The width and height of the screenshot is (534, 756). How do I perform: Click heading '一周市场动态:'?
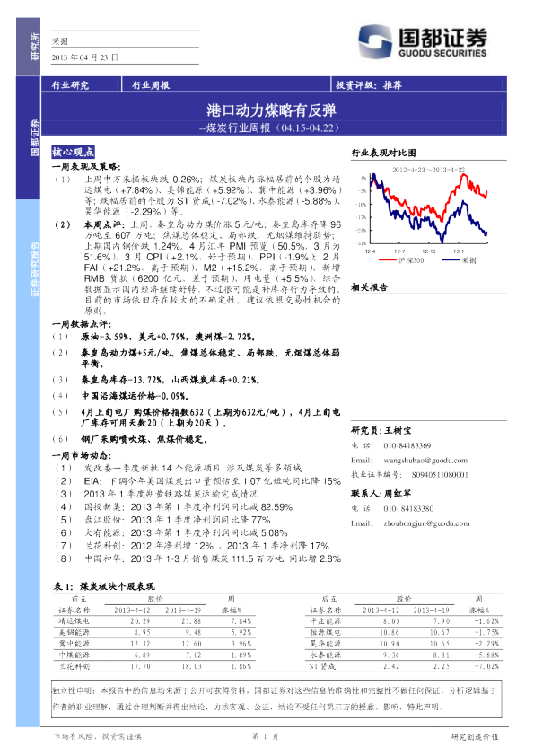(82, 455)
